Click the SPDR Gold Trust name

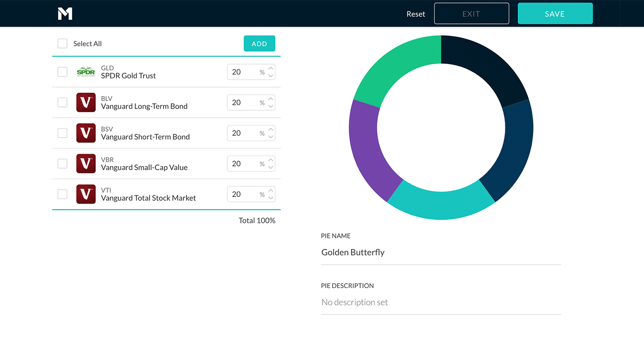coord(128,76)
